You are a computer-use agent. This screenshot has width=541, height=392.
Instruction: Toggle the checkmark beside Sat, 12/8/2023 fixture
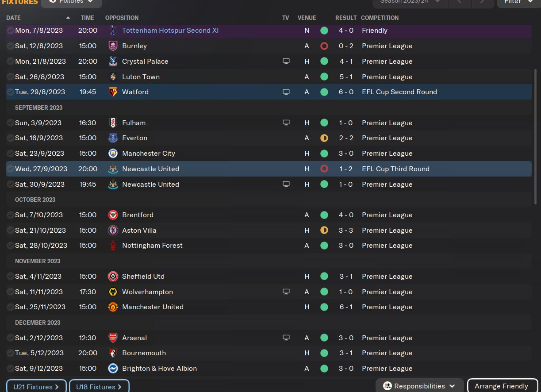tap(10, 46)
